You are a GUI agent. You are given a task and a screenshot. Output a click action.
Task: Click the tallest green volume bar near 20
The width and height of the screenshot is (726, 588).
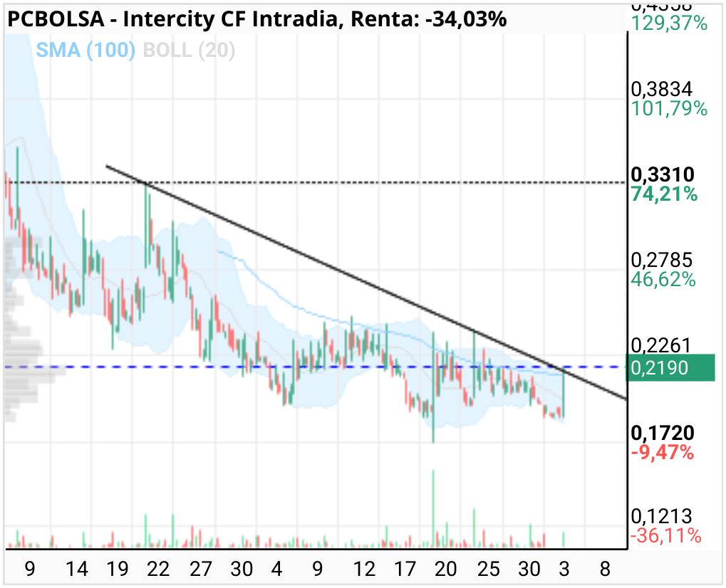click(x=433, y=508)
